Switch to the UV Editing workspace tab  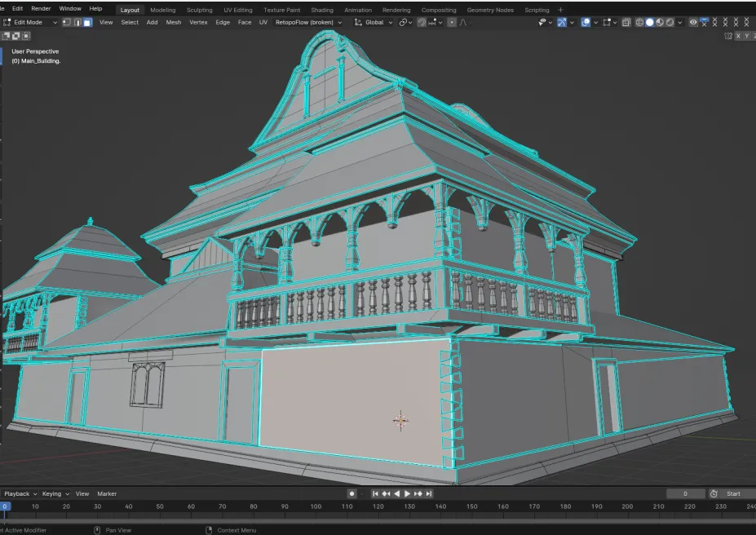pyautogui.click(x=238, y=10)
